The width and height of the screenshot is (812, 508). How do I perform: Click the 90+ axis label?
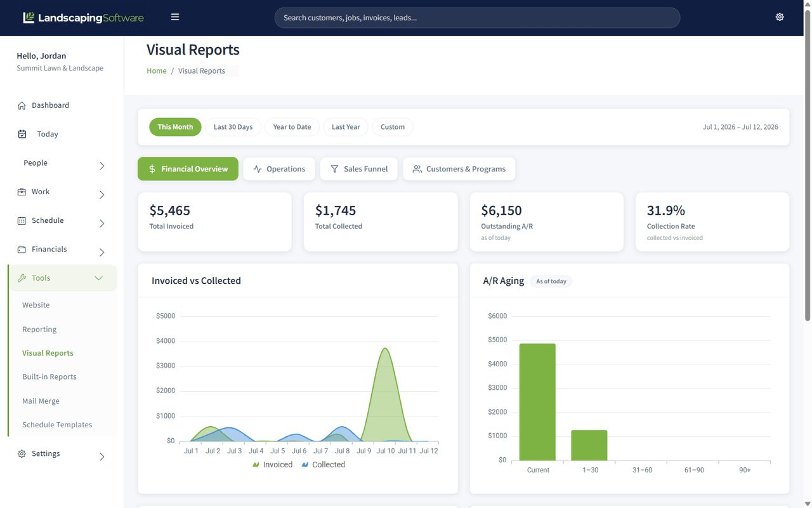click(745, 470)
